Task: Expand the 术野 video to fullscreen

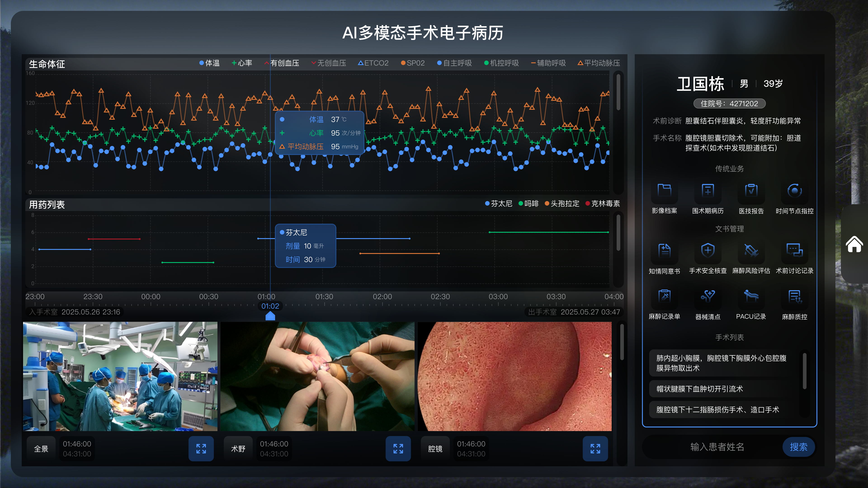Action: tap(398, 449)
